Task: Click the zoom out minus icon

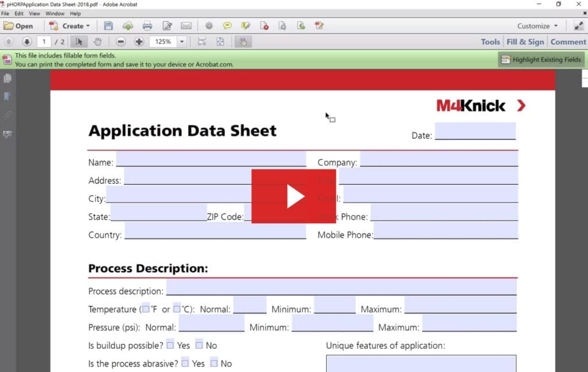Action: click(121, 41)
